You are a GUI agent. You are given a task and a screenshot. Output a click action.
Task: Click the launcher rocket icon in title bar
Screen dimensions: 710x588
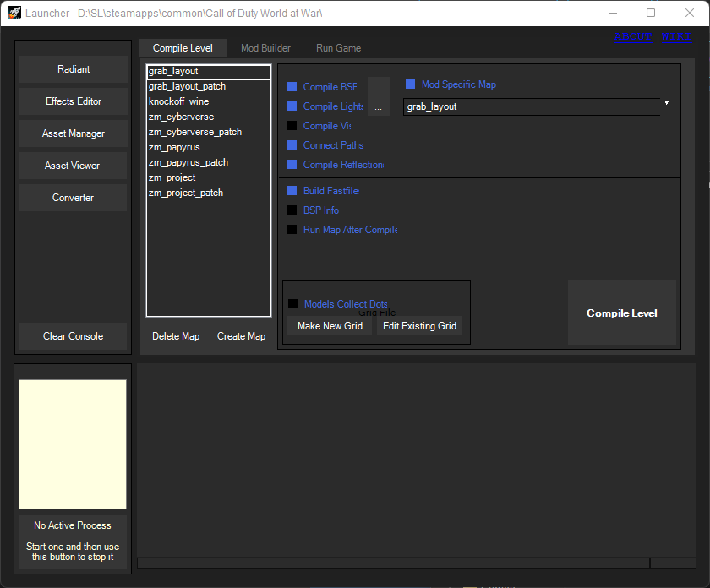tap(14, 14)
